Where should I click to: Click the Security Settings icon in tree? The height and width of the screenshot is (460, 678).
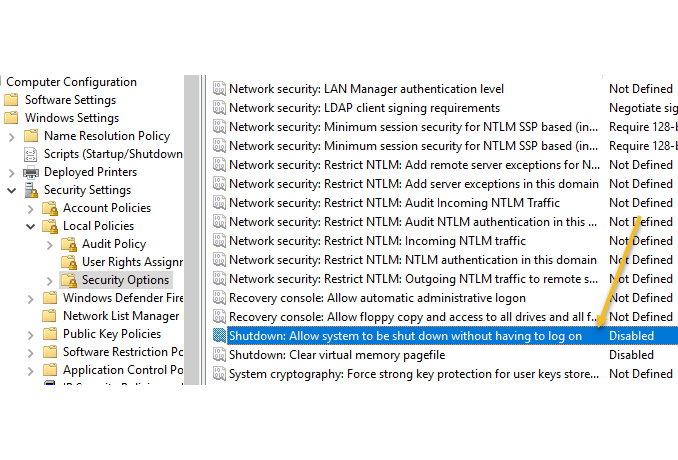[31, 190]
